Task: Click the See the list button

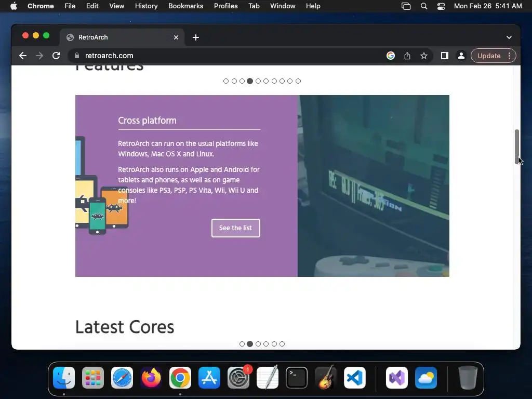Action: 236,228
